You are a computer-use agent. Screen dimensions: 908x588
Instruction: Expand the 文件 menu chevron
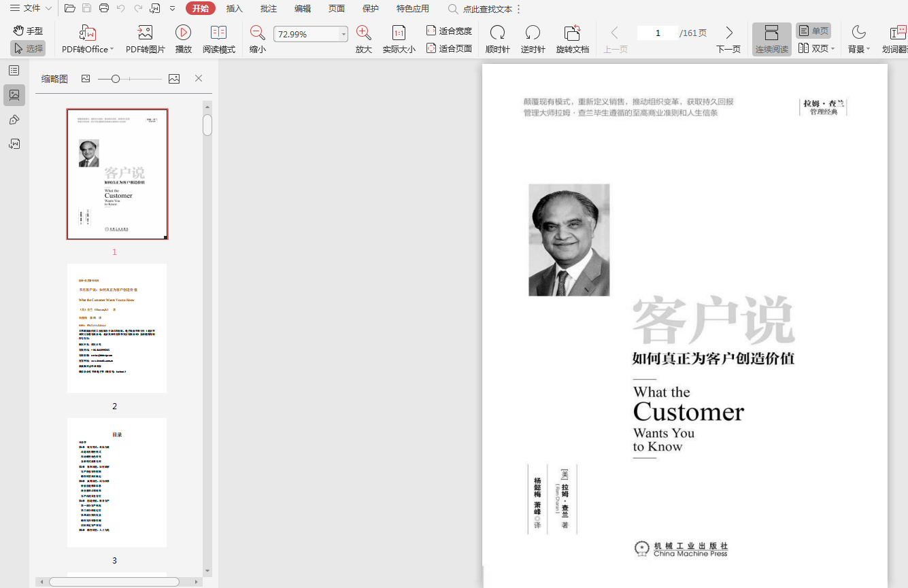coord(48,9)
